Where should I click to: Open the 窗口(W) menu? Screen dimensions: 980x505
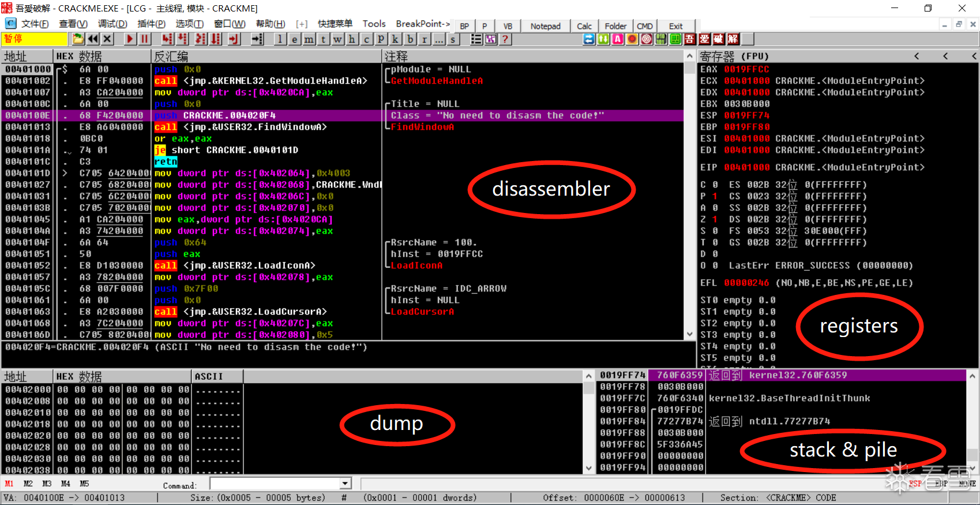(230, 24)
